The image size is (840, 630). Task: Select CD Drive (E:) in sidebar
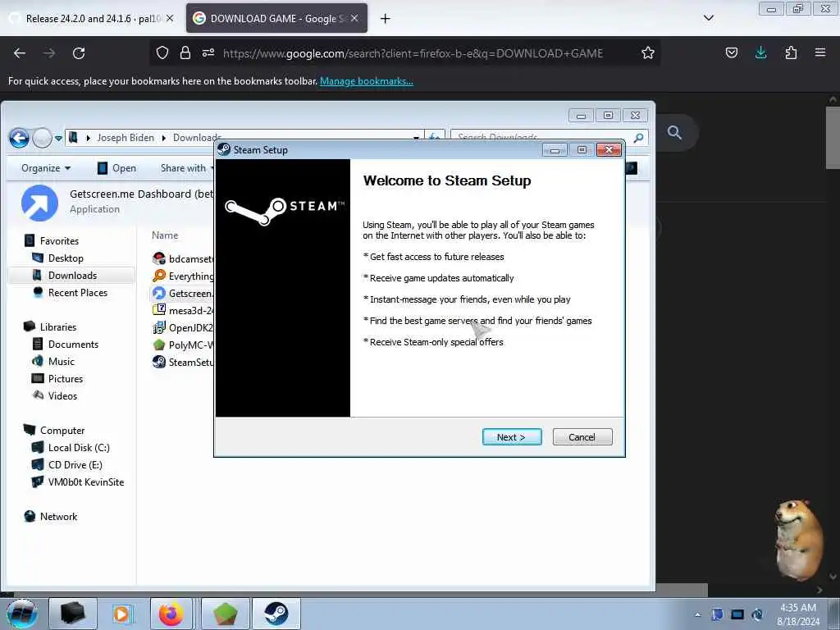coord(75,464)
